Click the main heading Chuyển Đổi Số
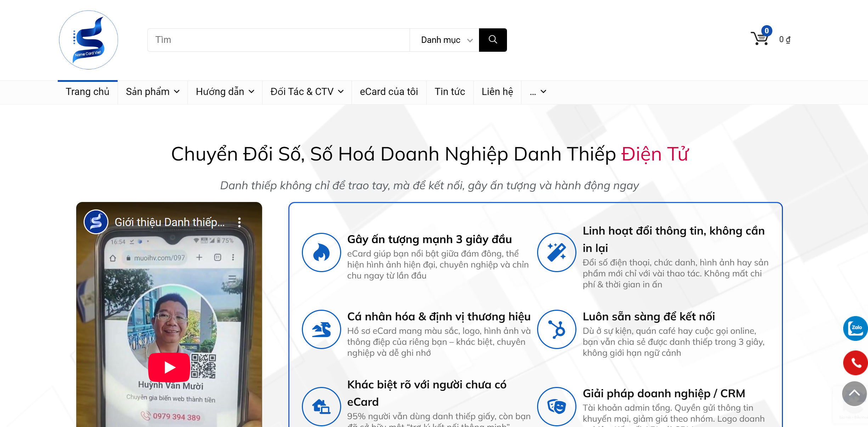 click(430, 154)
